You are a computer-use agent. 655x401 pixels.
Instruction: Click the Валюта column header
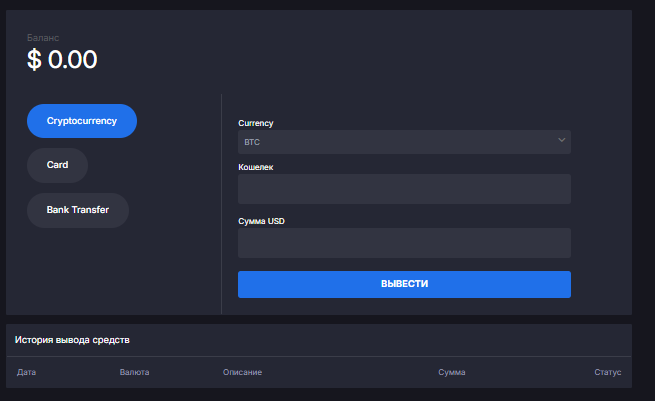coord(134,372)
